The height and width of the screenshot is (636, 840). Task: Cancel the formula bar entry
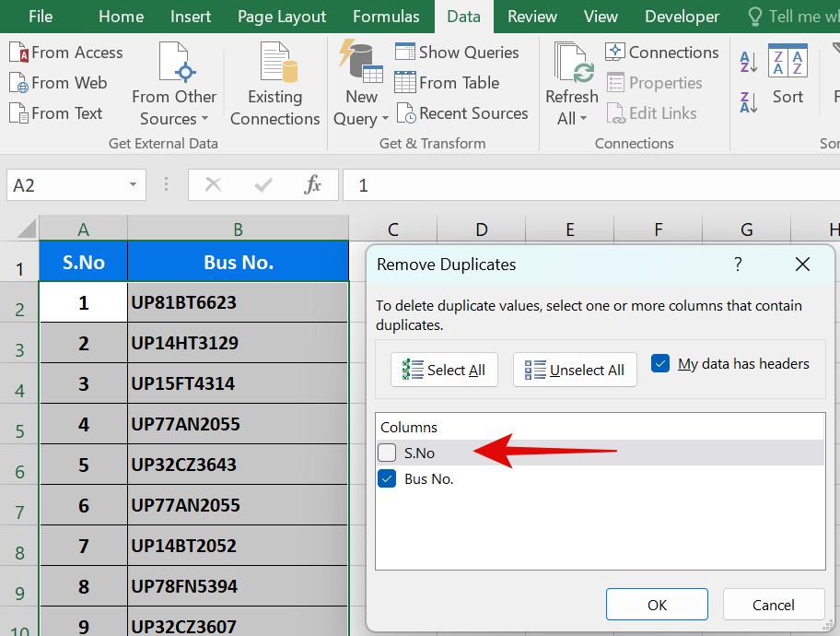tap(213, 185)
